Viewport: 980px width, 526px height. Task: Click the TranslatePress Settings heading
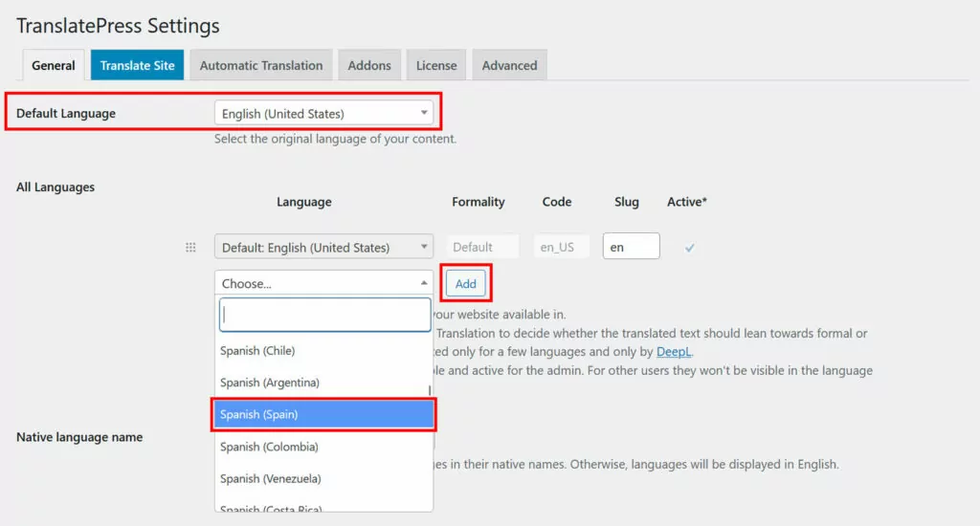(118, 26)
